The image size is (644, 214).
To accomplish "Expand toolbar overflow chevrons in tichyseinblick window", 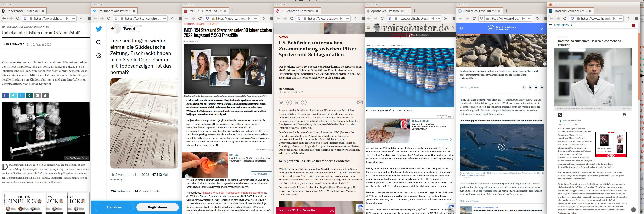I will click(81, 18).
